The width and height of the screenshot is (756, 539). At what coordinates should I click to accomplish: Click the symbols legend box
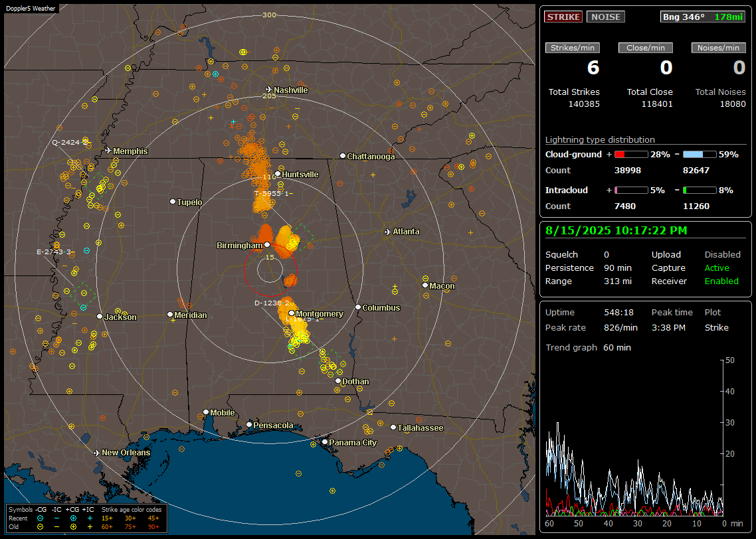coord(86,518)
